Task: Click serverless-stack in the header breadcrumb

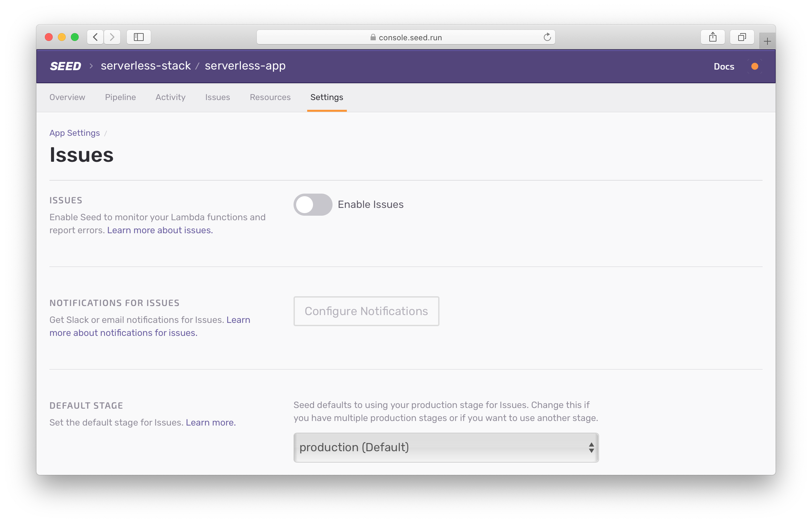Action: pyautogui.click(x=146, y=66)
